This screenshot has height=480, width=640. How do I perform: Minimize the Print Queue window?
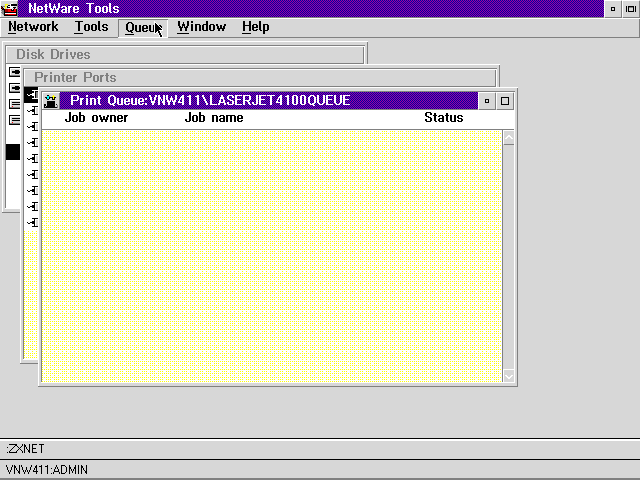point(487,101)
